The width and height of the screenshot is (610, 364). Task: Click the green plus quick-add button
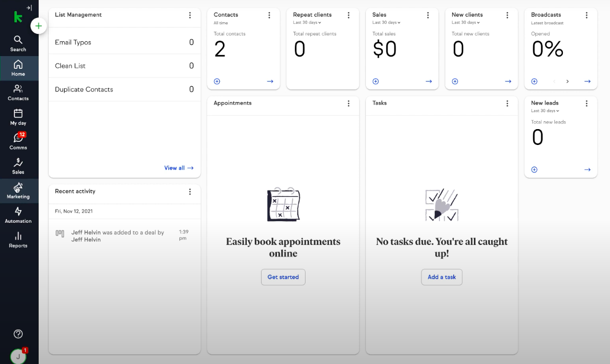point(39,26)
